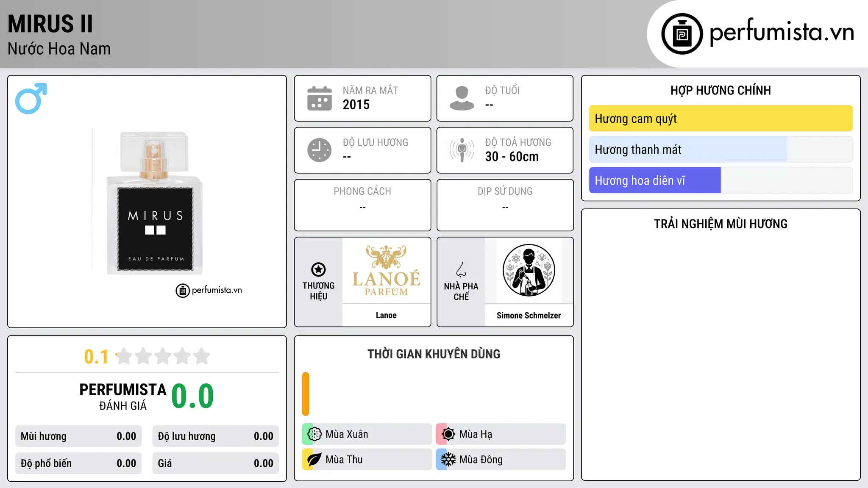The height and width of the screenshot is (488, 868).
Task: Click the perfumista.vn site name
Action: click(x=782, y=32)
